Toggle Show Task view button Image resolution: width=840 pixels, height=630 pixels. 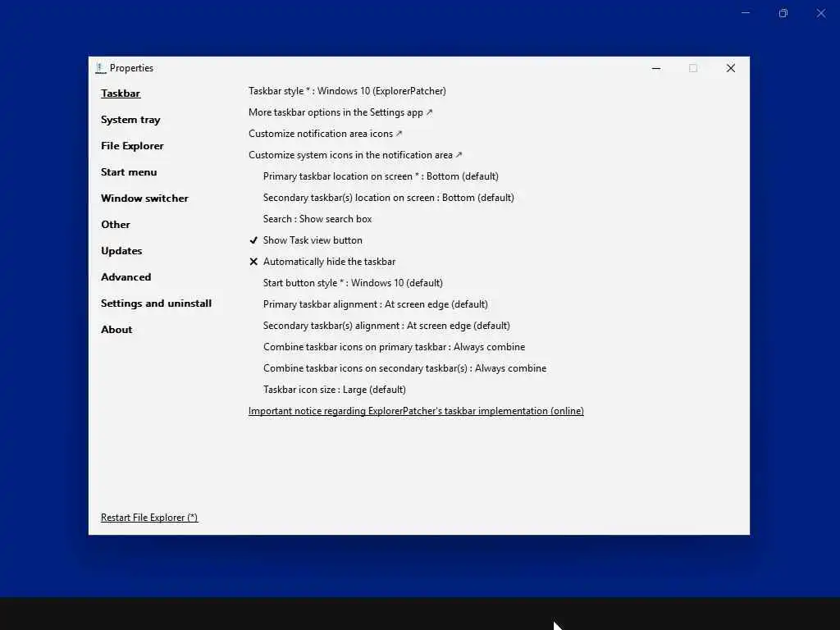tap(313, 240)
